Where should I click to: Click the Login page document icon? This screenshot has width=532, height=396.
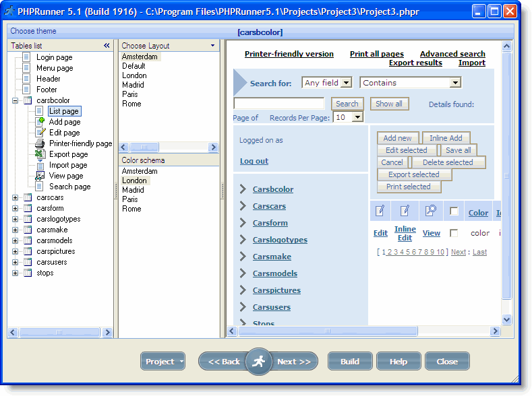pos(26,57)
